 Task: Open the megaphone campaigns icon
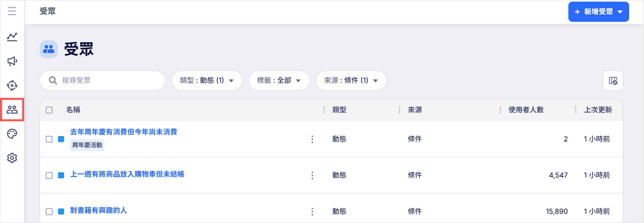pyautogui.click(x=12, y=61)
